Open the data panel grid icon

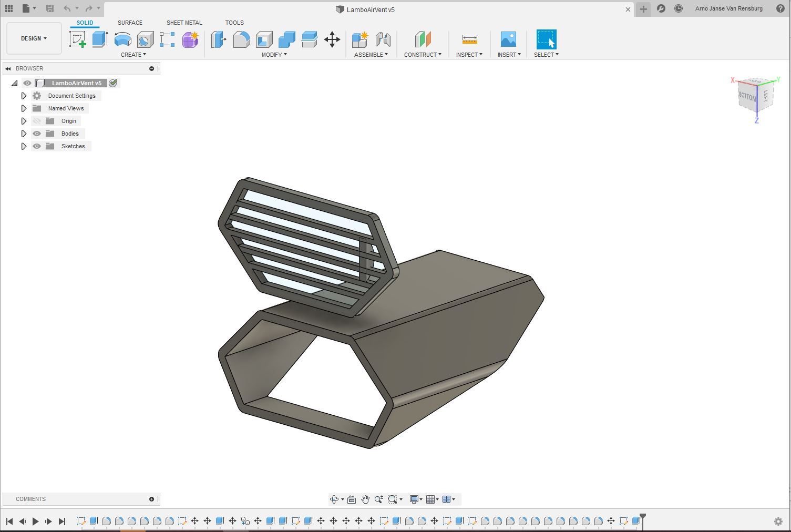[x=9, y=8]
